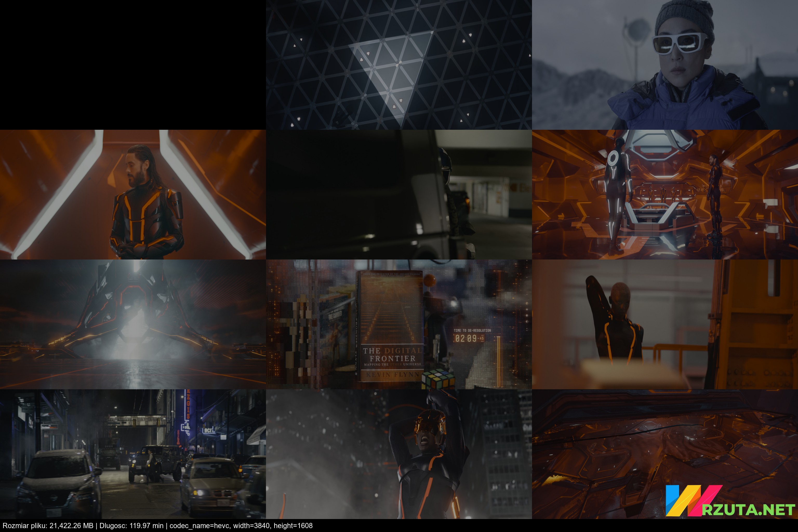Open the bearded man in orange-lit suit thumbnail
The image size is (798, 532).
133,194
